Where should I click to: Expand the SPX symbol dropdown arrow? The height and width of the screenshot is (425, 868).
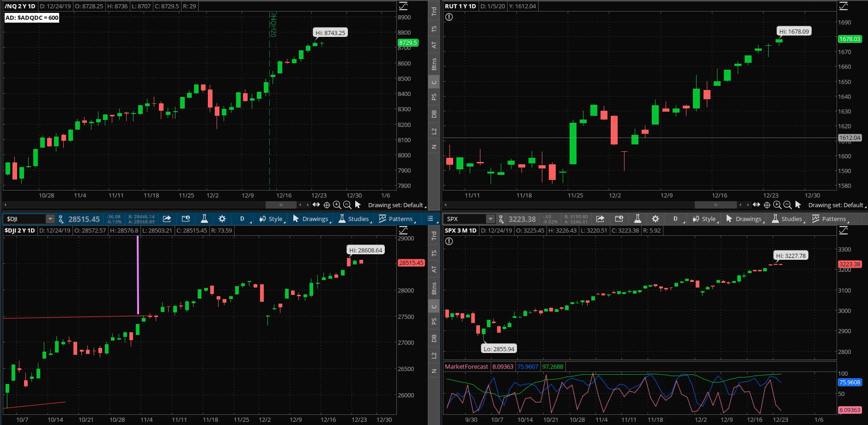coord(490,219)
